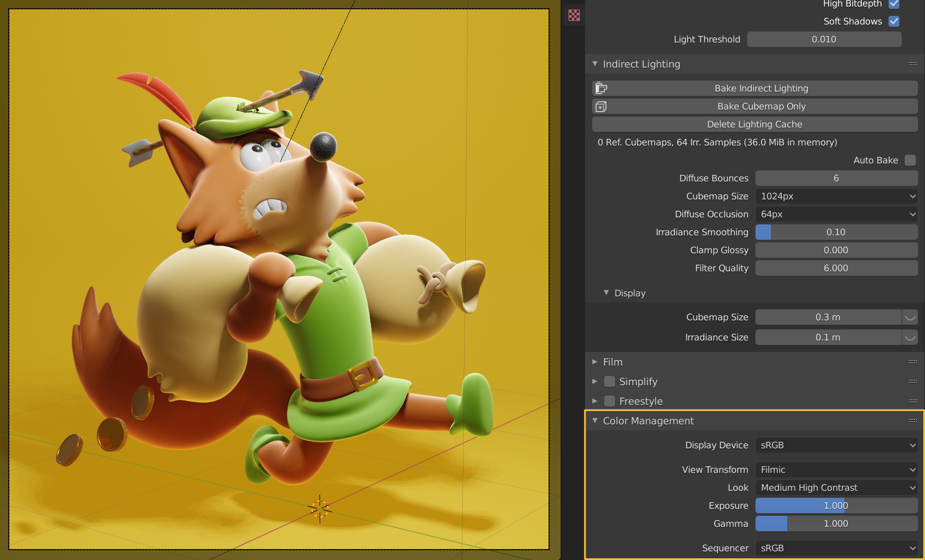This screenshot has width=925, height=560.
Task: Click the Diffuse Bounces value field
Action: pyautogui.click(x=836, y=178)
